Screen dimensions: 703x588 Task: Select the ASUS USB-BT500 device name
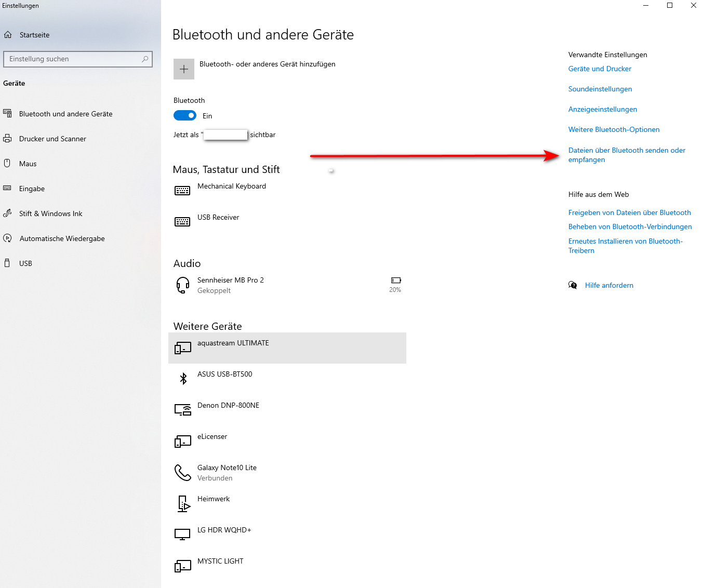click(224, 374)
